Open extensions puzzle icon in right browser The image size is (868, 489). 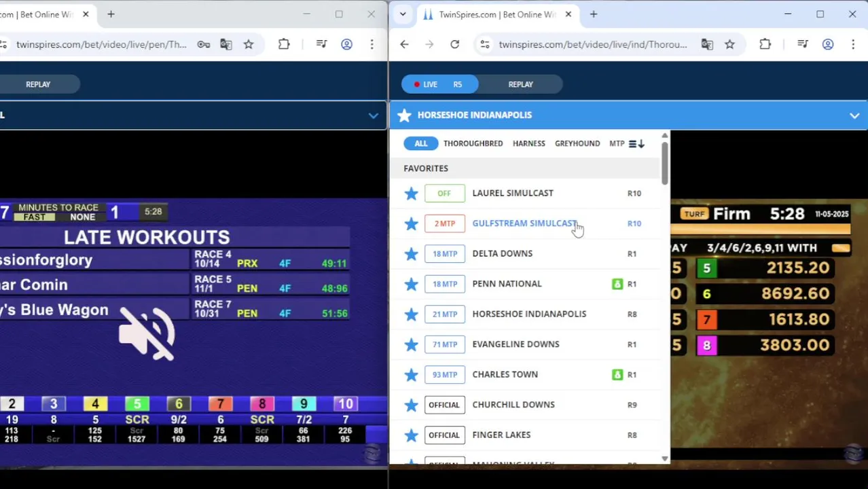(765, 44)
